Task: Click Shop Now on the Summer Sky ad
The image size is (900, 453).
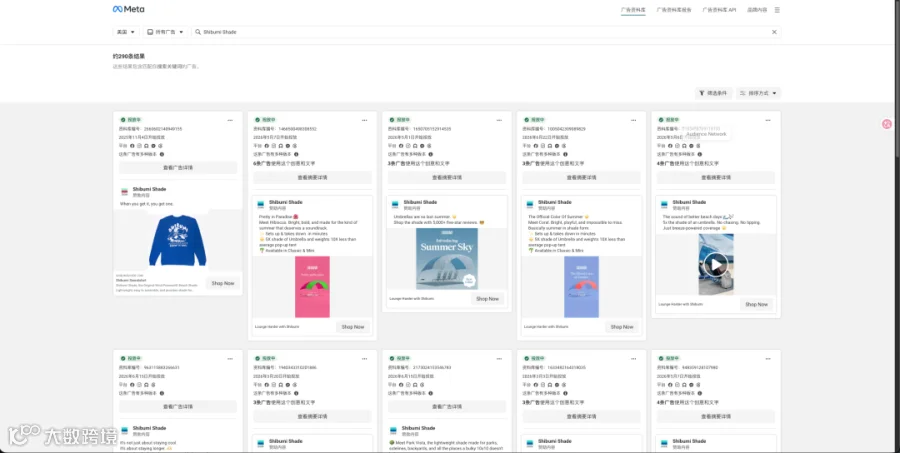Action: [x=487, y=299]
